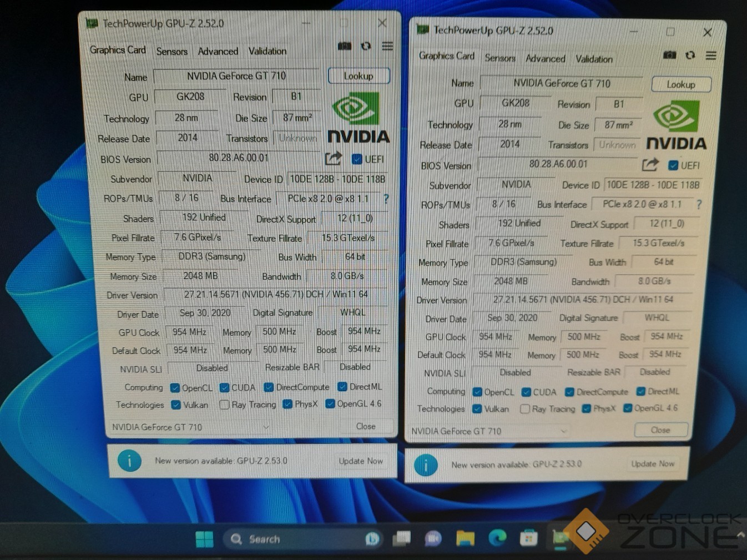Click the Windows Start button
Viewport: 747px width, 560px height.
coord(204,539)
